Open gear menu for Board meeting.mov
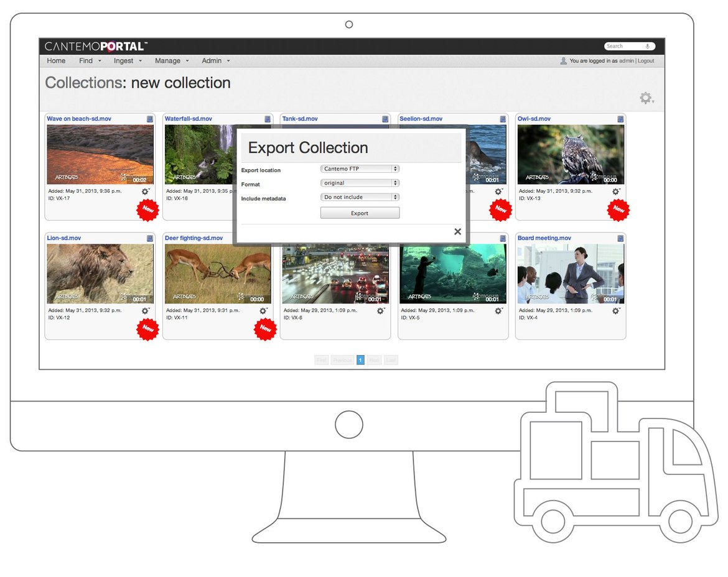Screen dimensions: 728x577 click(x=615, y=311)
